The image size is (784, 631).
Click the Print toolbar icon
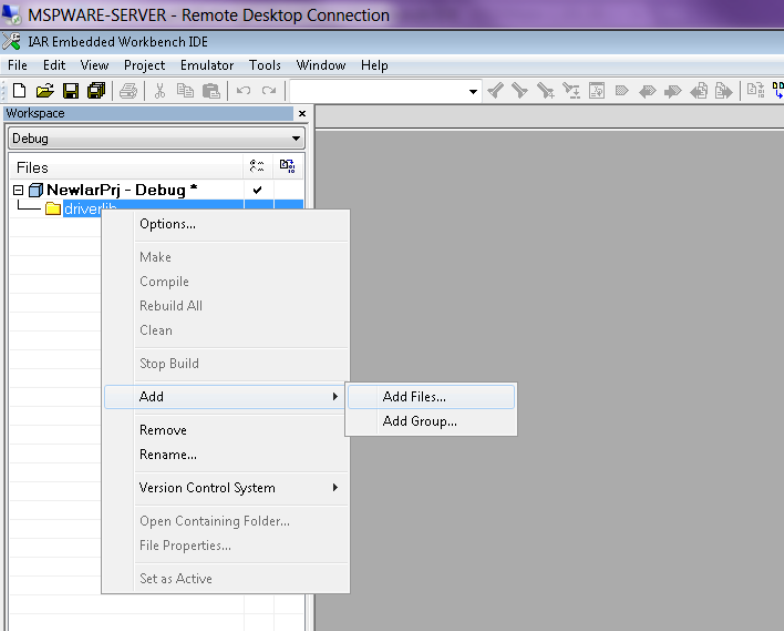[128, 90]
